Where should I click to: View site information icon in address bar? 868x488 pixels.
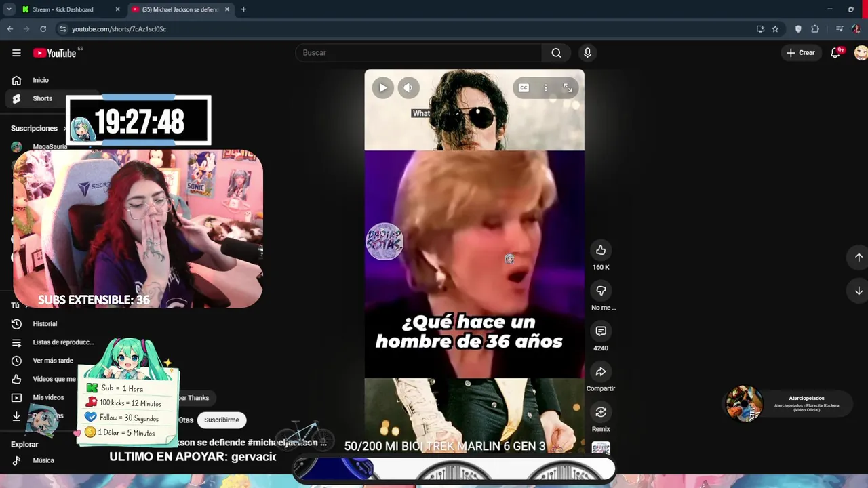point(62,29)
